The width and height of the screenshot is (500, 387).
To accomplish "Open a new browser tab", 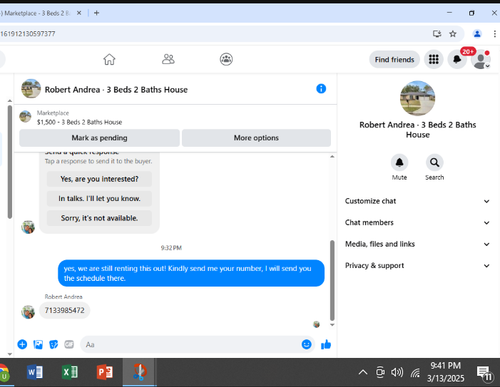I will click(x=96, y=13).
